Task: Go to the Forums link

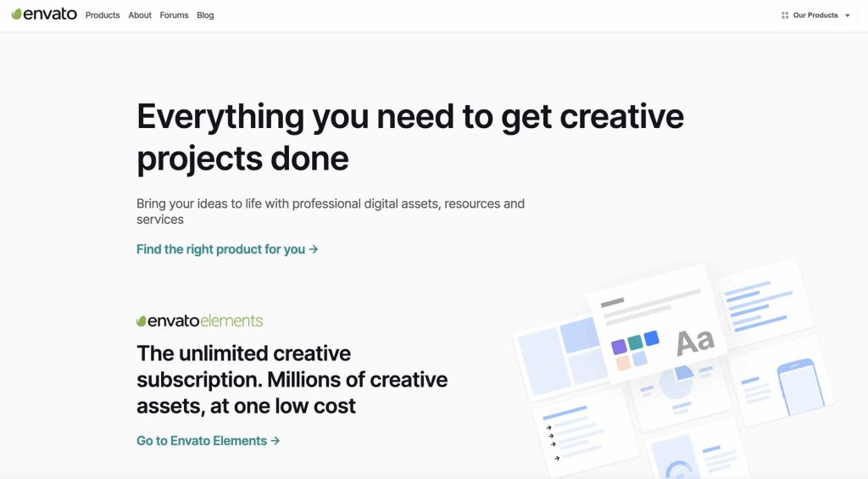Action: coord(174,15)
